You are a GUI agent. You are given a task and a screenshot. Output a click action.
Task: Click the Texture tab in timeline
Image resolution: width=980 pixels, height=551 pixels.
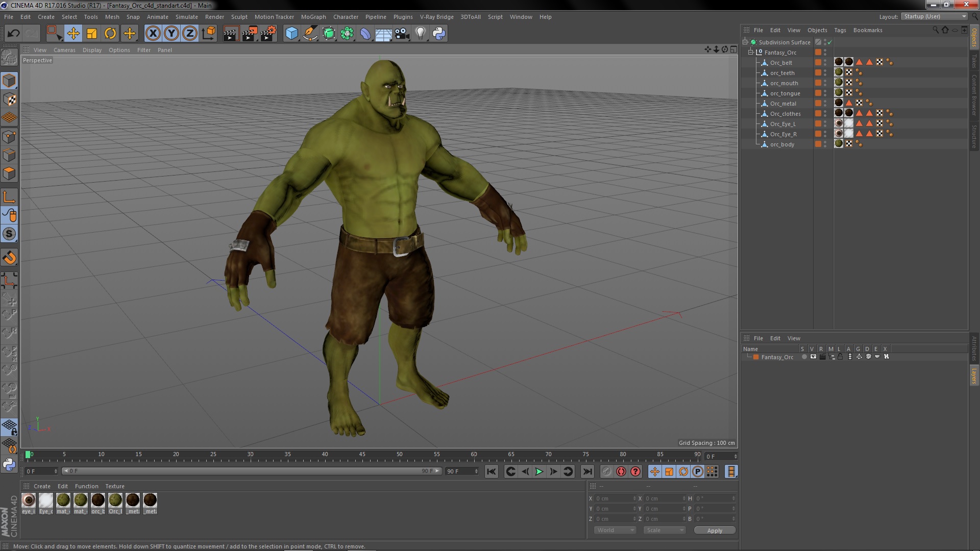(x=114, y=486)
